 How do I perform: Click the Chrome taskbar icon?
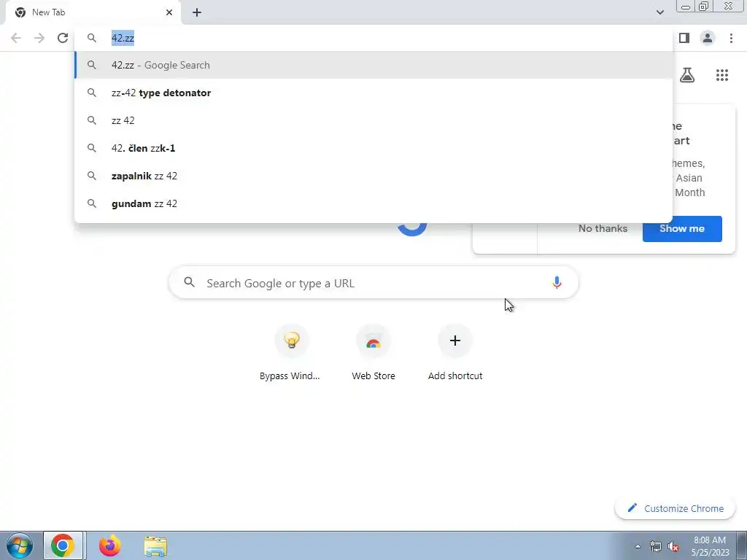[63, 545]
